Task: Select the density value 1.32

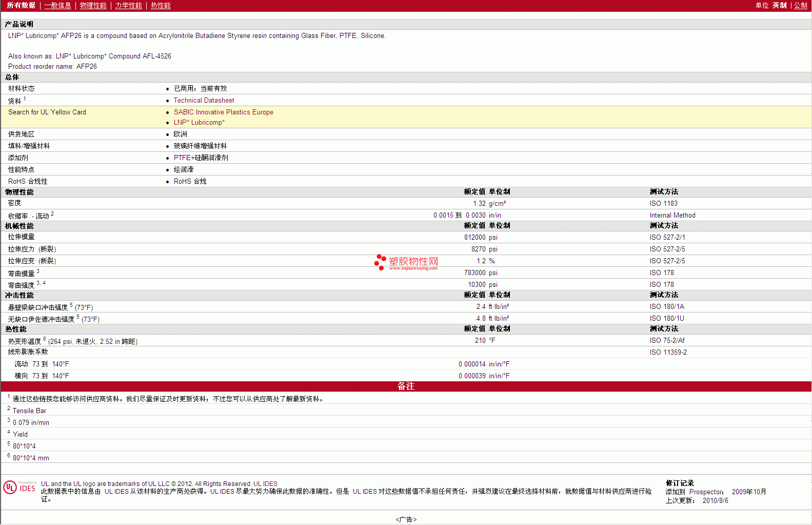Action: (479, 204)
